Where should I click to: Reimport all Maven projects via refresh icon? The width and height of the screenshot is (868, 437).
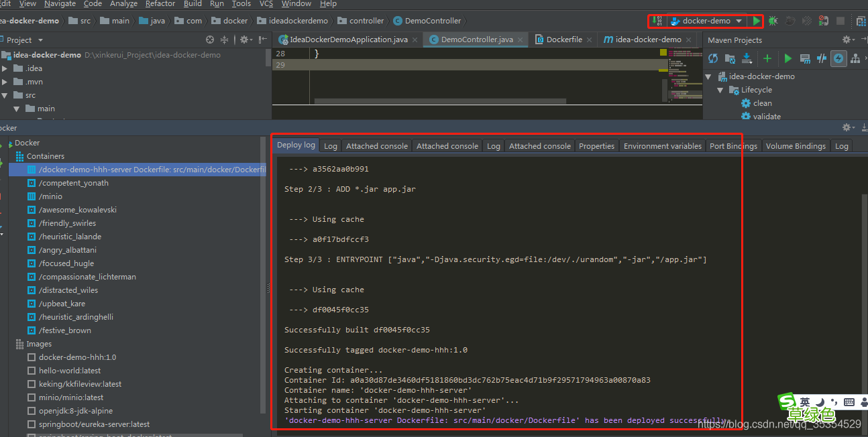(713, 58)
